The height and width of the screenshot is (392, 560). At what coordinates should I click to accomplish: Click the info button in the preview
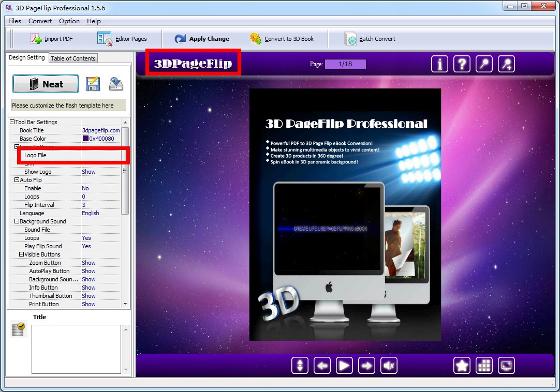[x=439, y=64]
